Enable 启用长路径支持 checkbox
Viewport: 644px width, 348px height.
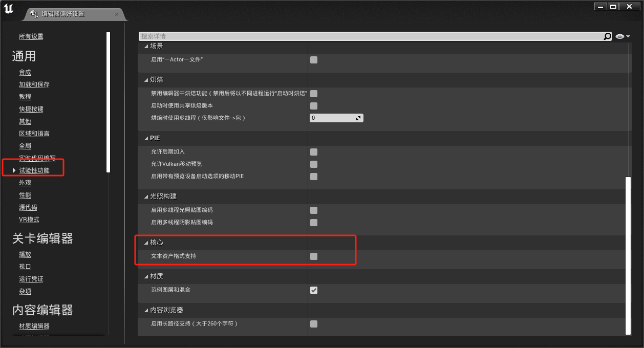(x=314, y=324)
